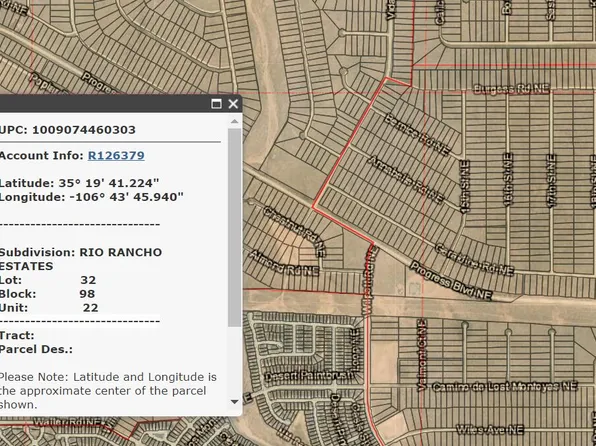Click Subdivision: RIO RANCHO ESTATES text
Viewport: 596px width, 446px height.
[x=81, y=259]
